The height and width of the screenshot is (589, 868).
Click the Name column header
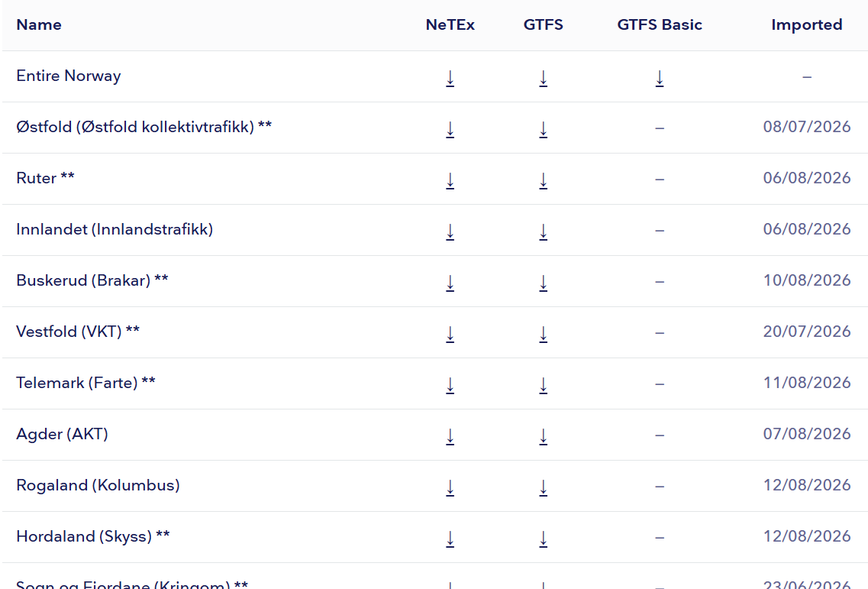coord(39,25)
